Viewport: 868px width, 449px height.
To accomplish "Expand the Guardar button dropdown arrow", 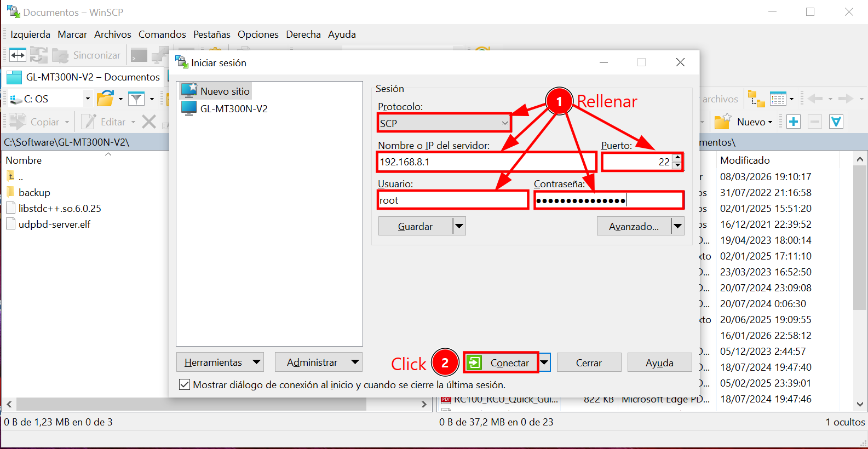I will coord(459,226).
